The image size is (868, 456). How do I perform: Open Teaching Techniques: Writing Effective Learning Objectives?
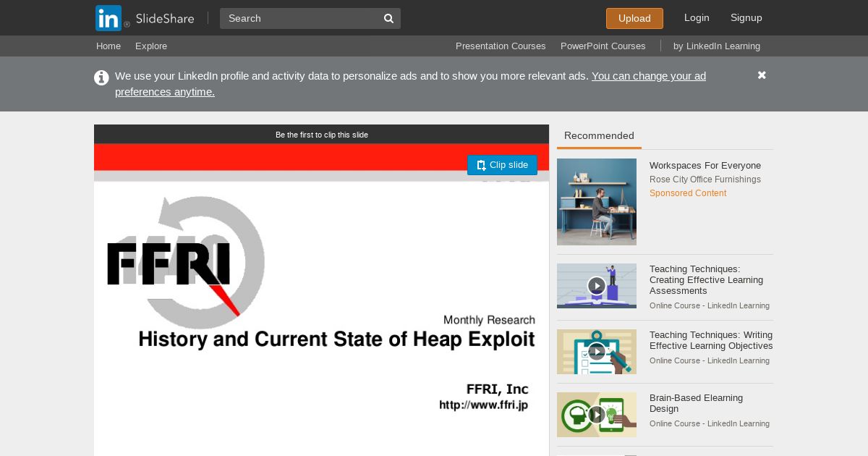[x=711, y=340]
